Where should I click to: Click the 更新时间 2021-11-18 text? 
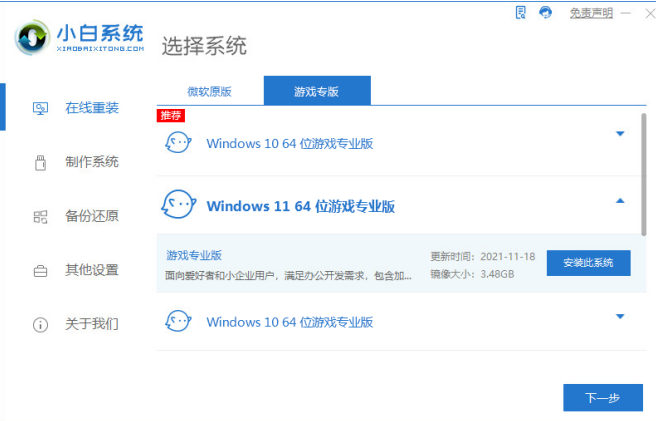pos(483,257)
